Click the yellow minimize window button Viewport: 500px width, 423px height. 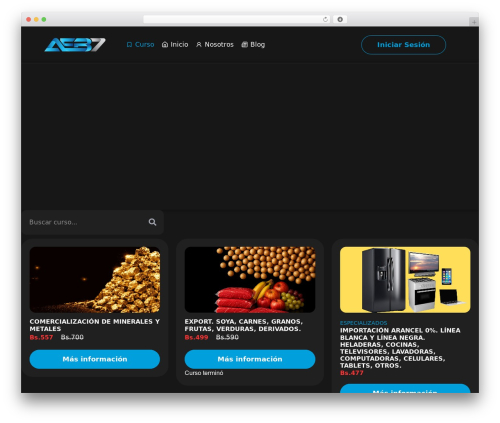36,20
